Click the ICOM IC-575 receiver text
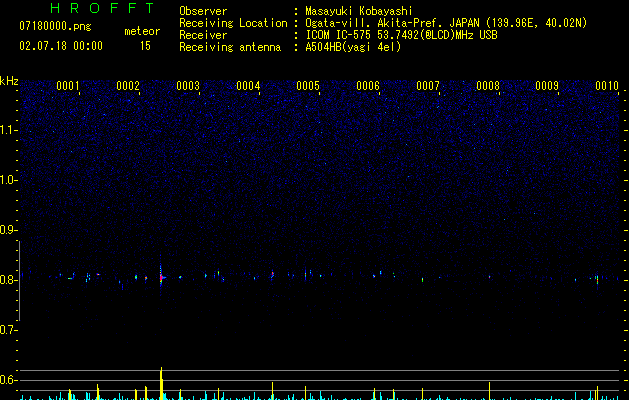Viewport: 629px width, 400px height. click(x=401, y=35)
